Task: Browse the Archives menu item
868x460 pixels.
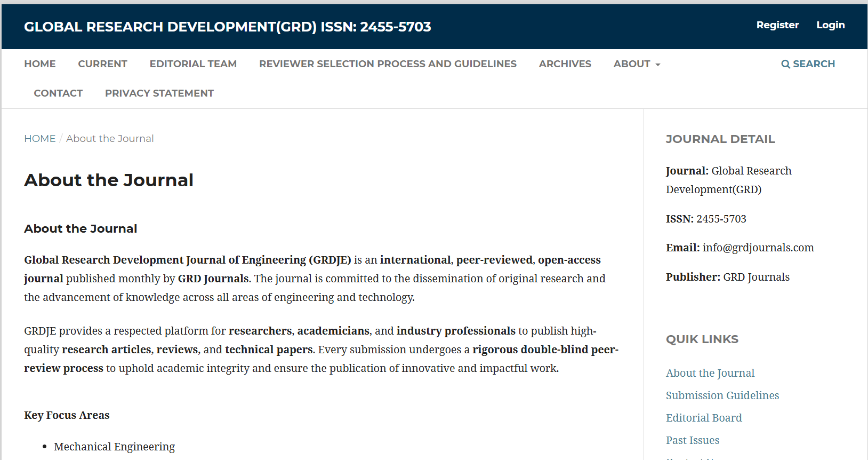Action: [565, 64]
